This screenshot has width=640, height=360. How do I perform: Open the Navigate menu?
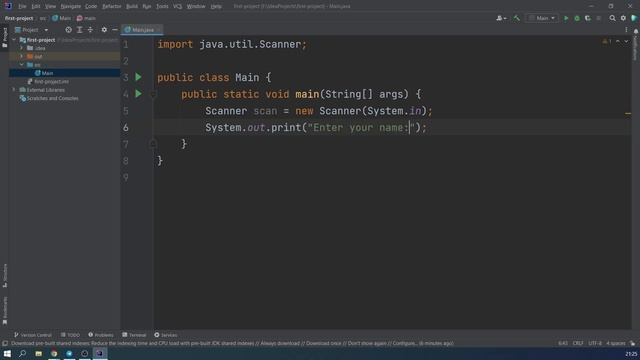coord(71,6)
